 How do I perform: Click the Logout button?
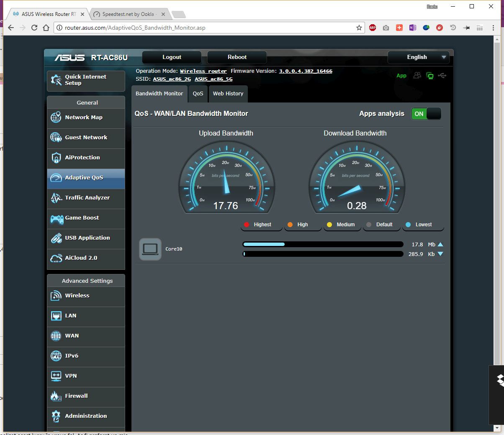[172, 57]
